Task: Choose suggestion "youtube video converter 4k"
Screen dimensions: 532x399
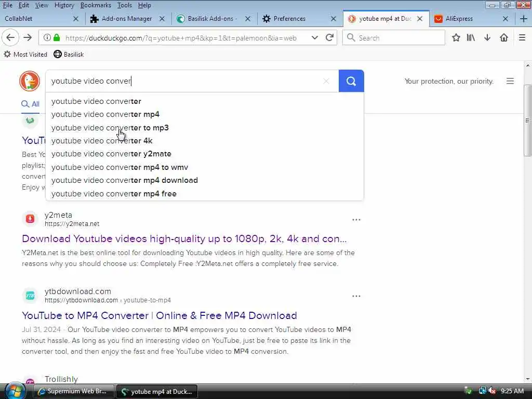Action: (205, 141)
